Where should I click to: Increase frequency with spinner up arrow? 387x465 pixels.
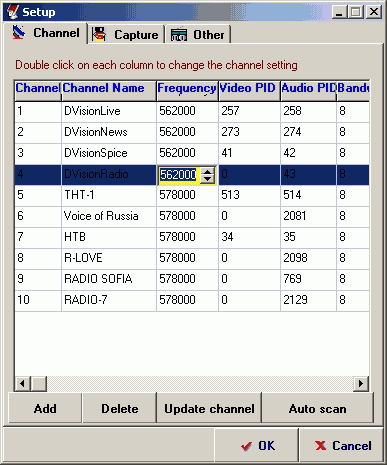pyautogui.click(x=207, y=171)
